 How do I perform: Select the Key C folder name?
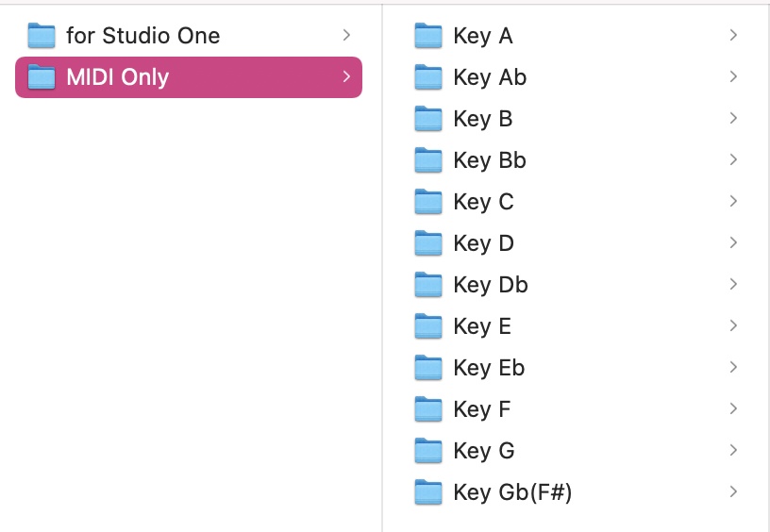pos(483,202)
